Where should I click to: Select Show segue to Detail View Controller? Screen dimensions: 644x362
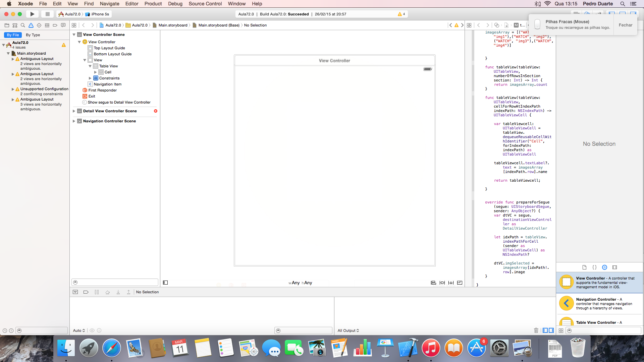coord(116,102)
